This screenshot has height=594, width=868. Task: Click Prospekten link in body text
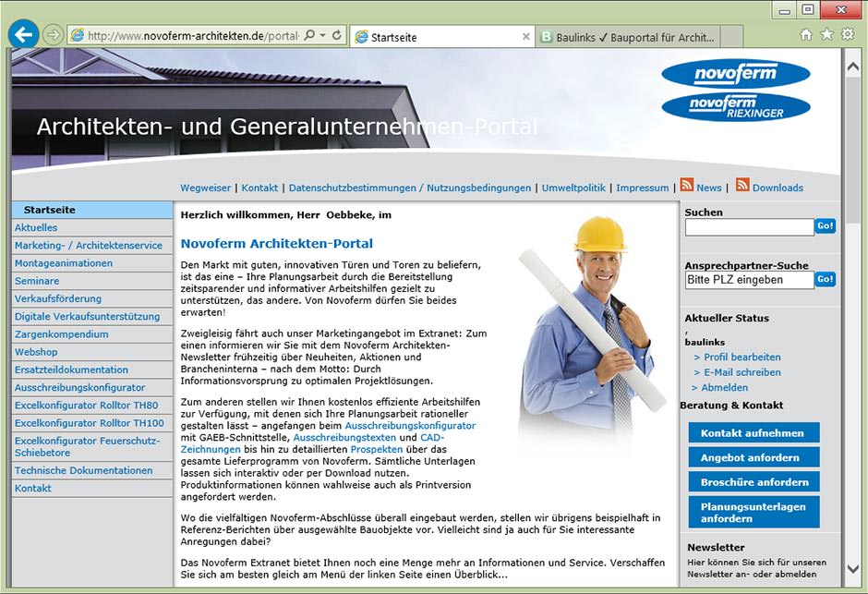tap(377, 449)
